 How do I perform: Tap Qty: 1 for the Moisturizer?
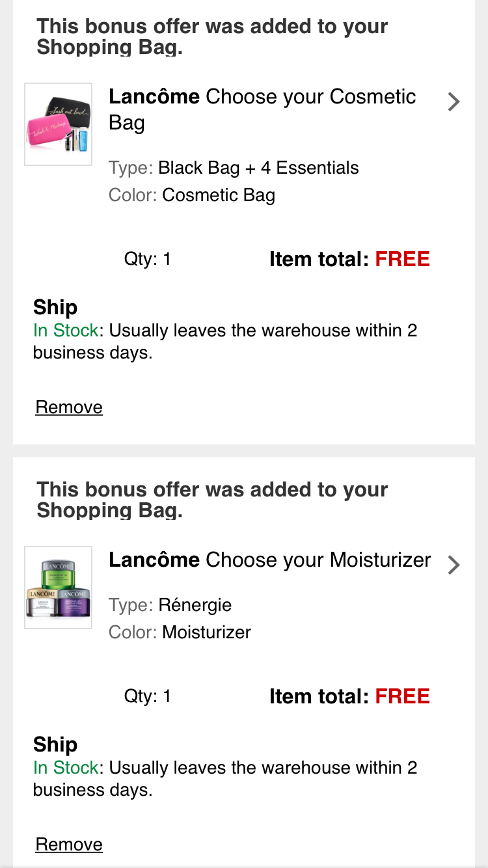[x=148, y=697]
